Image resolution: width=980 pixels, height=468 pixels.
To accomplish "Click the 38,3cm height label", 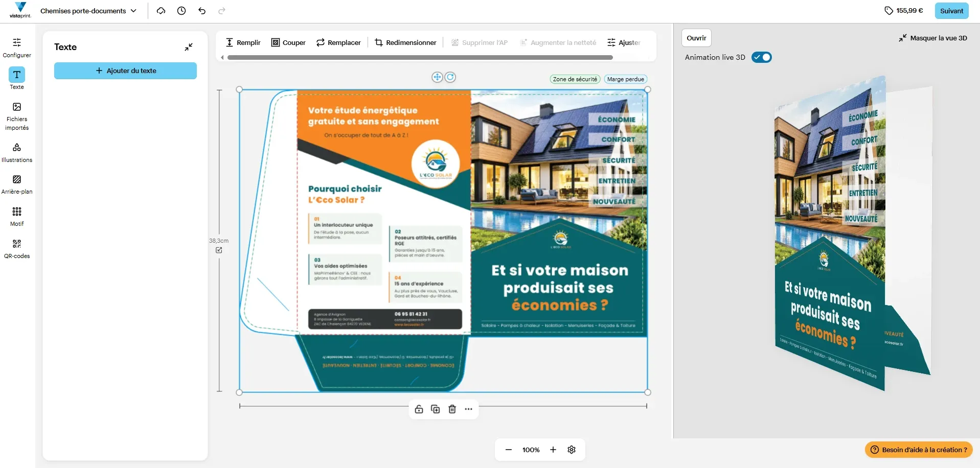I will click(x=219, y=241).
